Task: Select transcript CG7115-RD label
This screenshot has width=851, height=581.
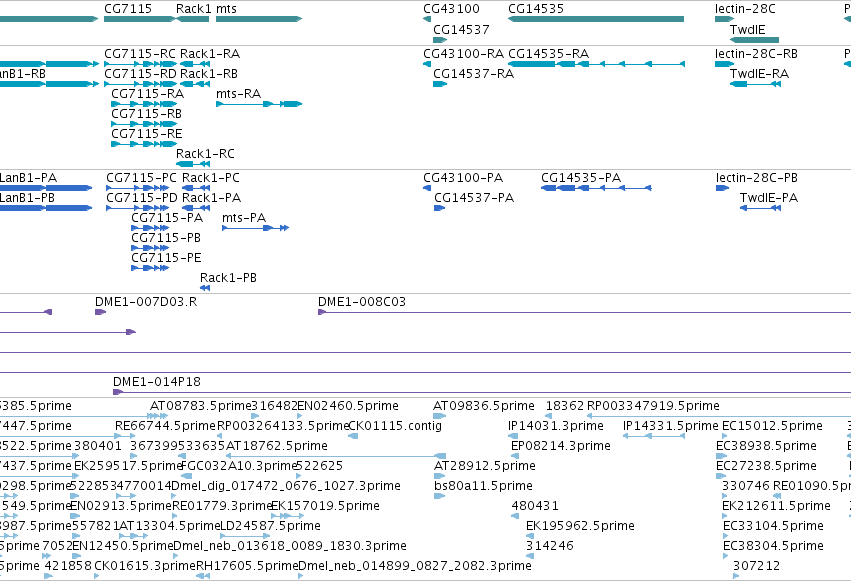Action: (141, 73)
